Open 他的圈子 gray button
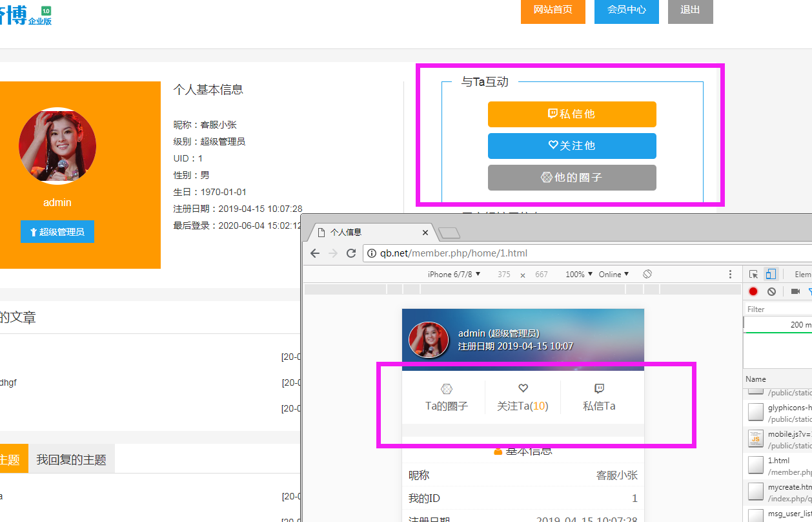This screenshot has width=812, height=522. click(572, 178)
